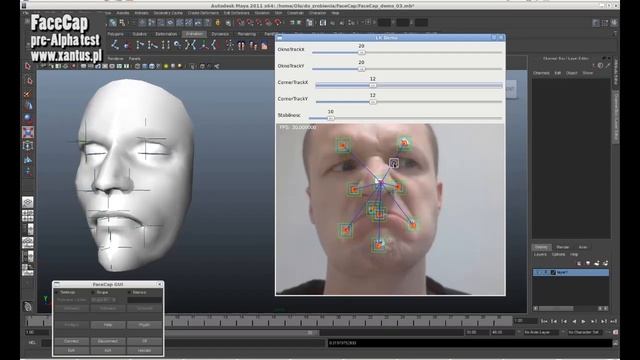This screenshot has width=640, height=360.
Task: Switch to Anim tab in Layer Editor
Action: (x=583, y=247)
